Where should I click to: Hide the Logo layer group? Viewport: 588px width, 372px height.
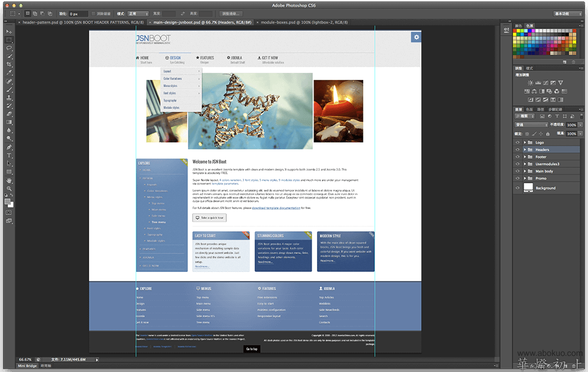pos(517,142)
